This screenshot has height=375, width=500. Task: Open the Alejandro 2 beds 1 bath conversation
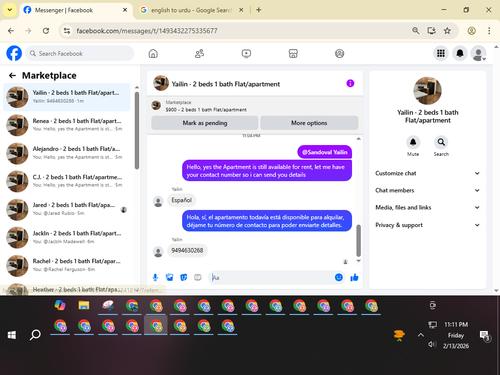67,153
